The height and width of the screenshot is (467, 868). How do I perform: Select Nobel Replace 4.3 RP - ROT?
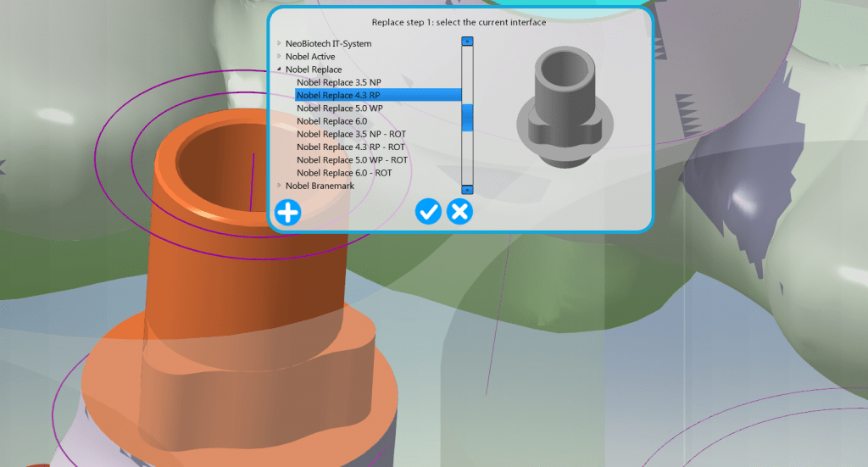click(x=350, y=147)
